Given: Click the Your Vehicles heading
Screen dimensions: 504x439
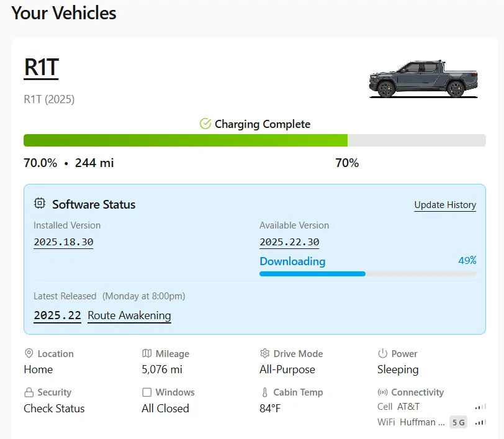Looking at the screenshot, I should (64, 13).
